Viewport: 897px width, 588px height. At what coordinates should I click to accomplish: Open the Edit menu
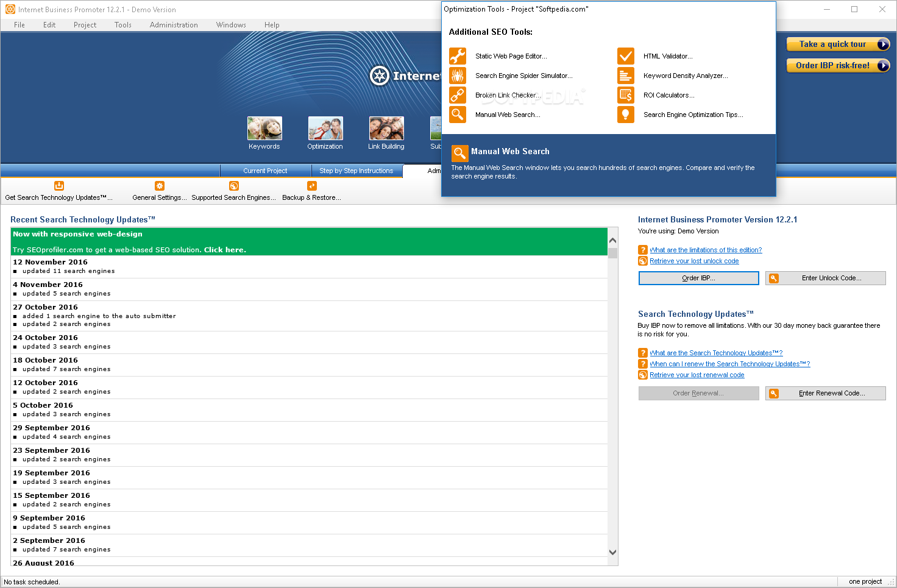(49, 25)
